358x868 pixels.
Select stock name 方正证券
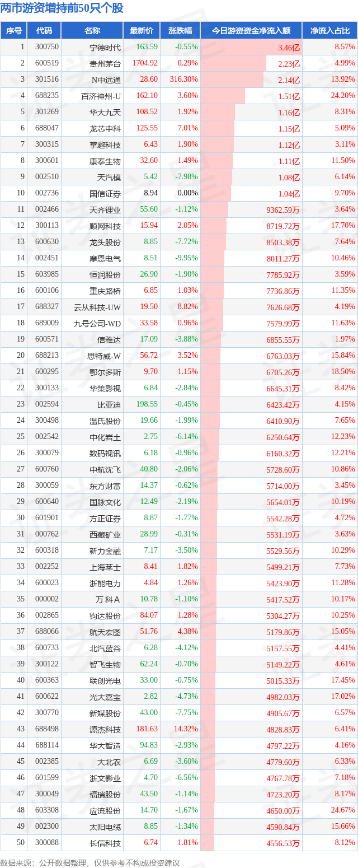click(105, 519)
